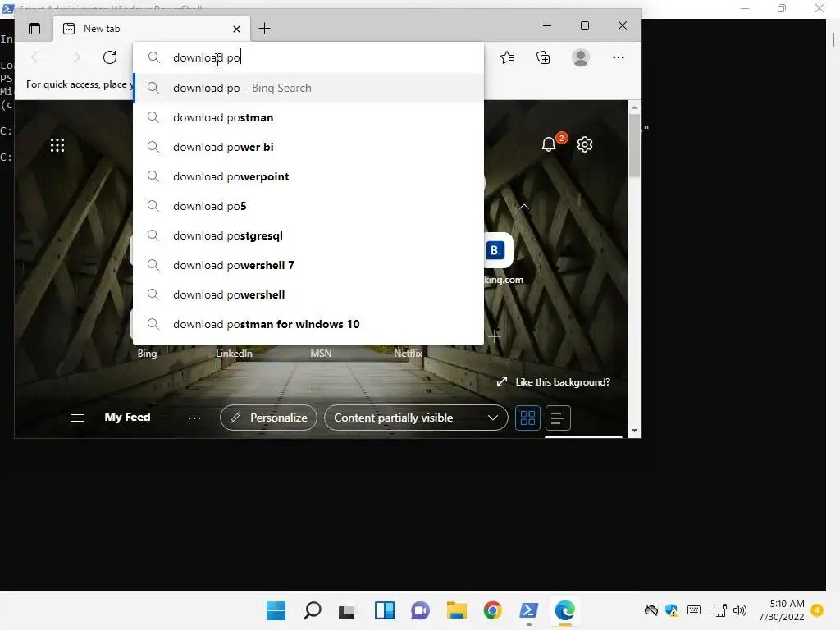Open clock showing 5:10 AM
The image size is (840, 630).
click(782, 610)
